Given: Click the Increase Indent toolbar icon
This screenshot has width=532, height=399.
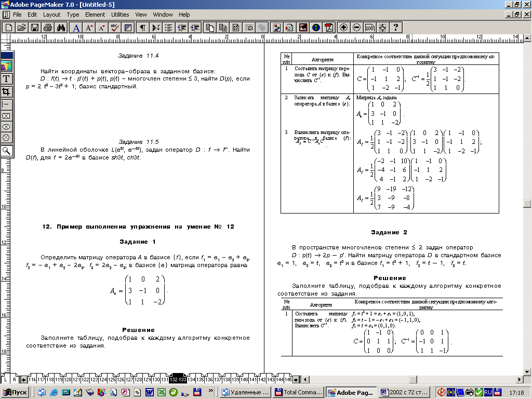Looking at the screenshot, I should coord(195,28).
